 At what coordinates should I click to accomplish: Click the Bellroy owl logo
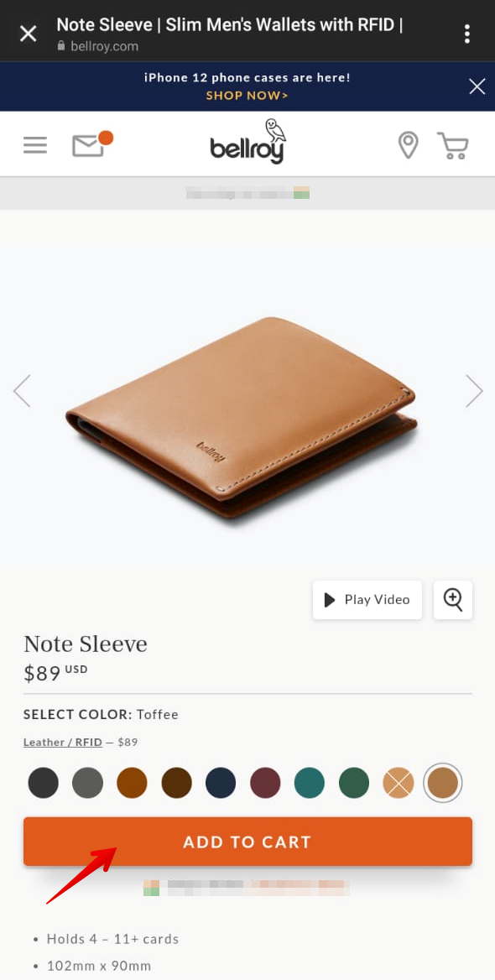248,142
